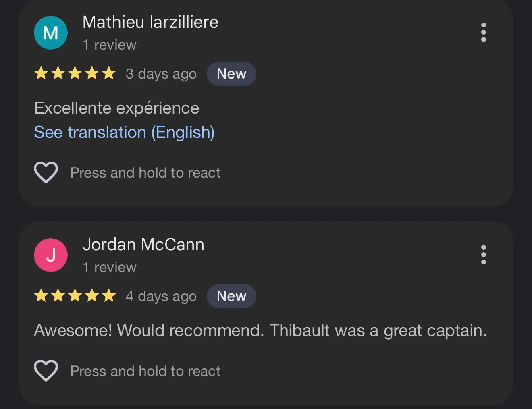Viewport: 532px width, 409px height.
Task: Click the New badge beside 3 days ago
Action: point(231,74)
